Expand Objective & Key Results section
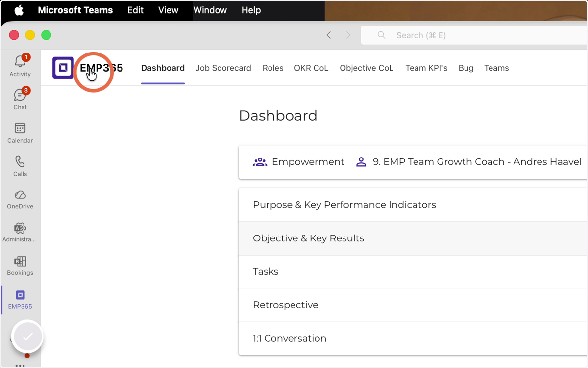 413,238
